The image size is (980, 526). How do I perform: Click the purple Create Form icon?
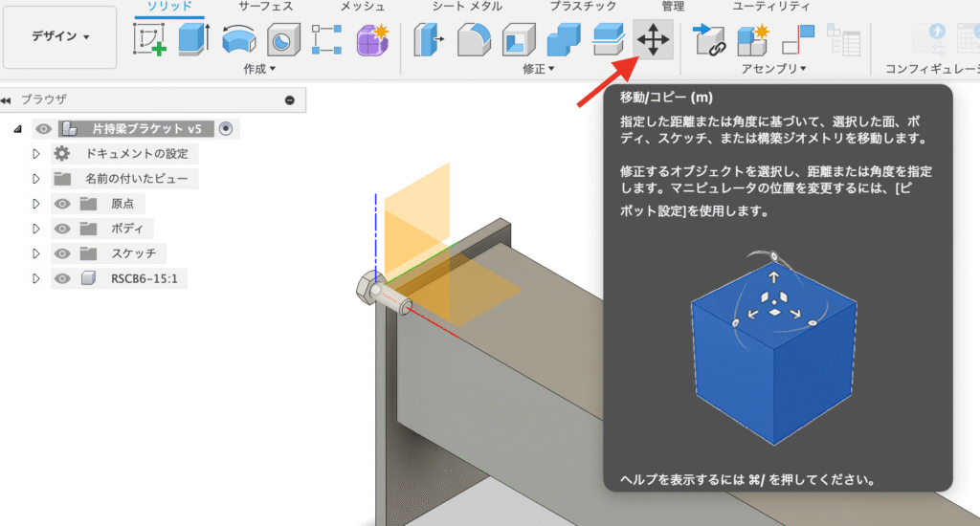pyautogui.click(x=372, y=39)
